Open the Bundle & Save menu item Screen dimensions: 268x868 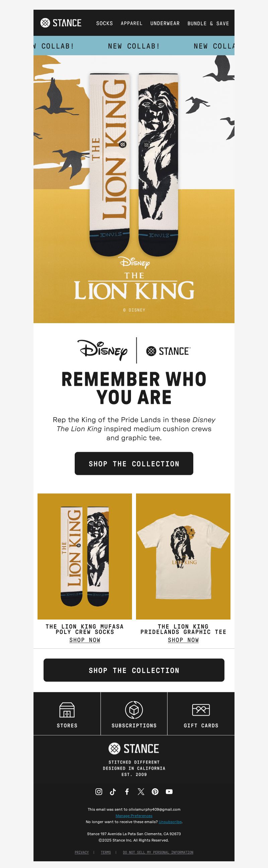(x=208, y=23)
